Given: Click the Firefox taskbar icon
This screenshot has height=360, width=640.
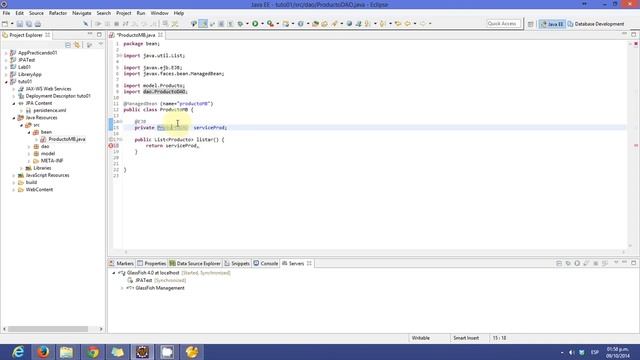Looking at the screenshot, I should point(43,352).
